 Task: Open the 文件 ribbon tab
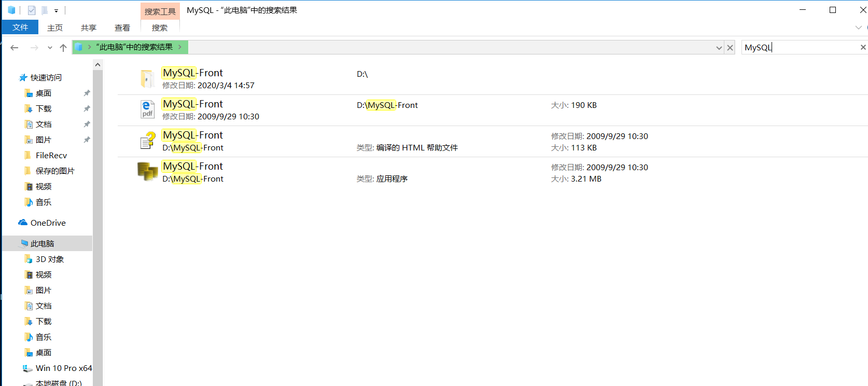[20, 27]
